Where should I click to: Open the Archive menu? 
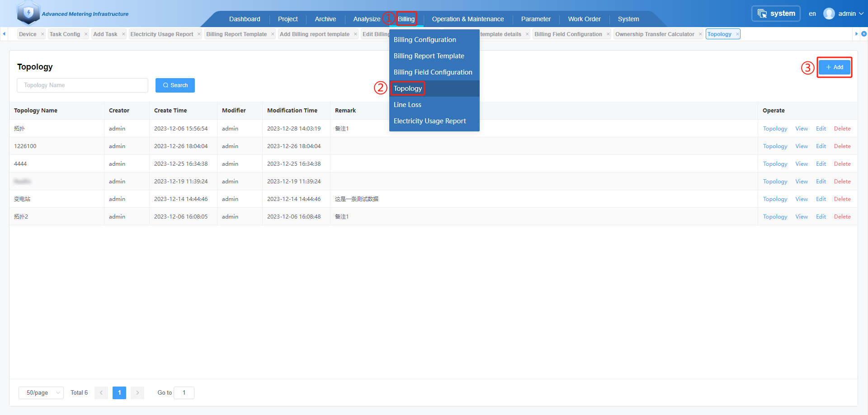(x=325, y=19)
